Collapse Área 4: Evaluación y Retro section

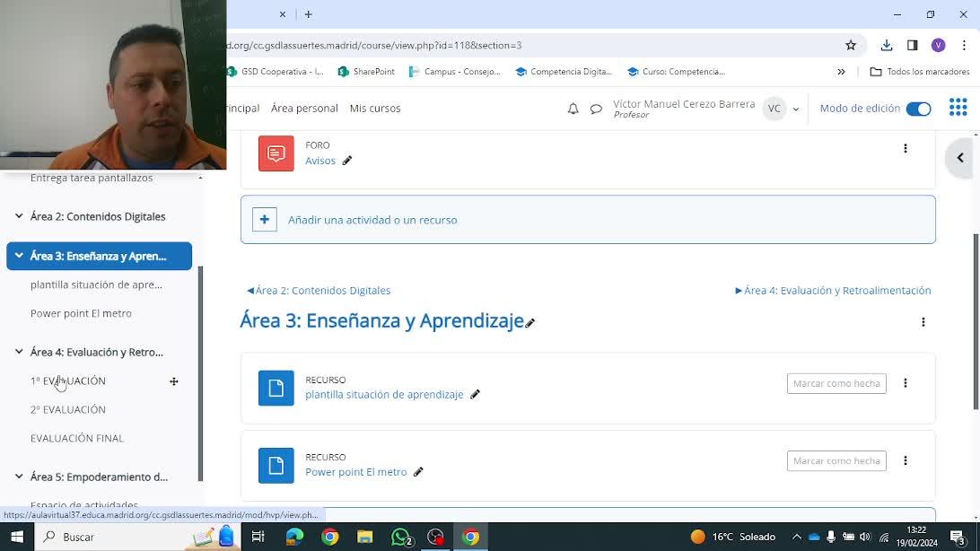[19, 352]
